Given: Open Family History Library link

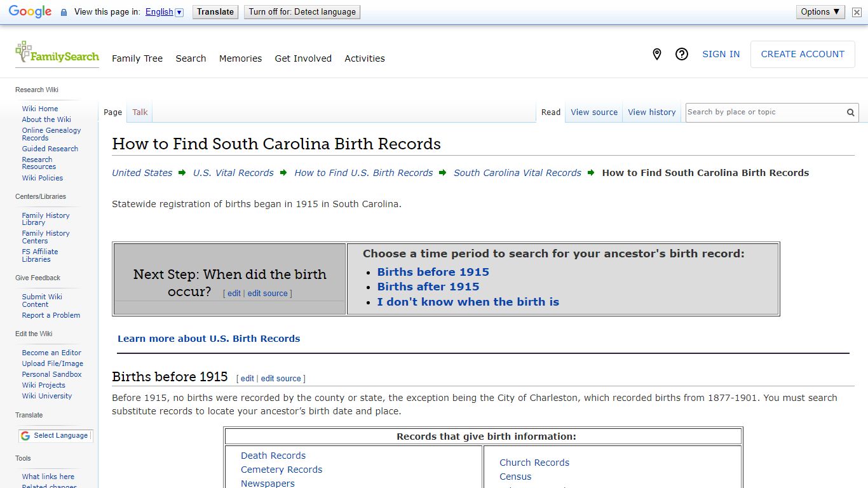Looking at the screenshot, I should 46,219.
